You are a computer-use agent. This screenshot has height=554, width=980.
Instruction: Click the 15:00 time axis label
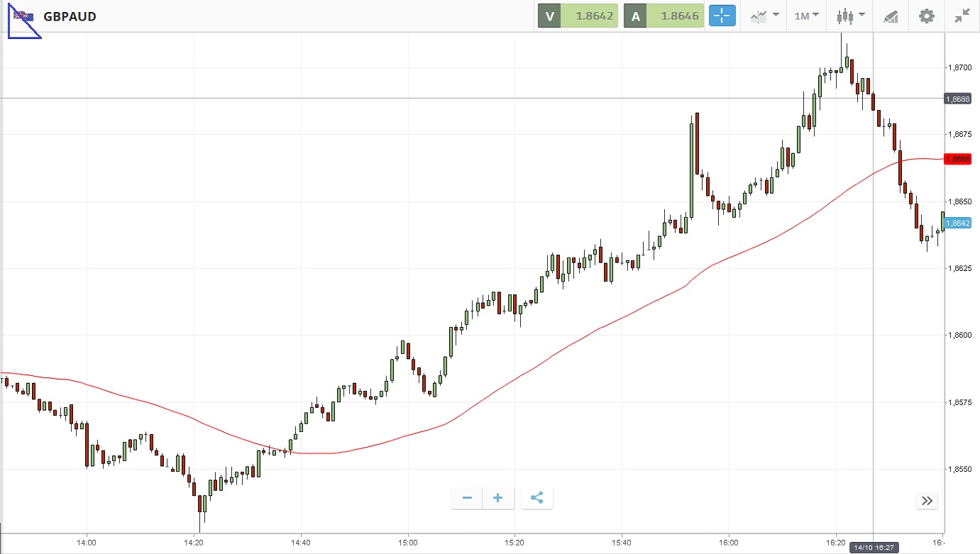click(408, 543)
